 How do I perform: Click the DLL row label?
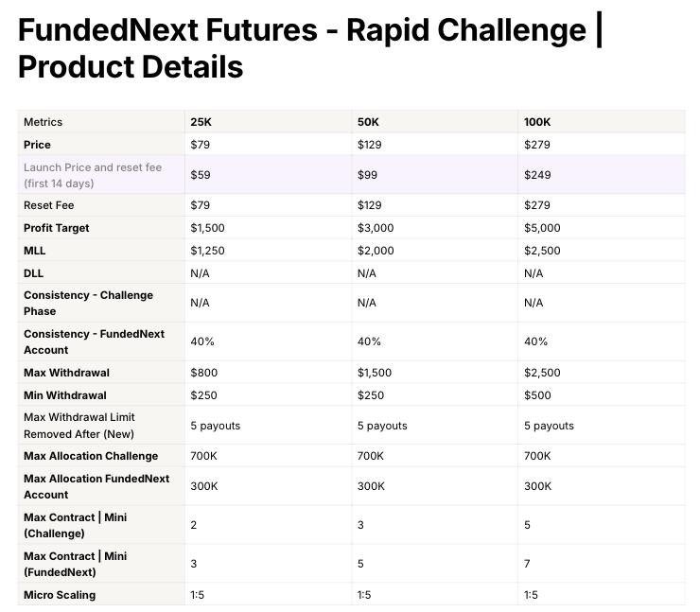(x=33, y=273)
